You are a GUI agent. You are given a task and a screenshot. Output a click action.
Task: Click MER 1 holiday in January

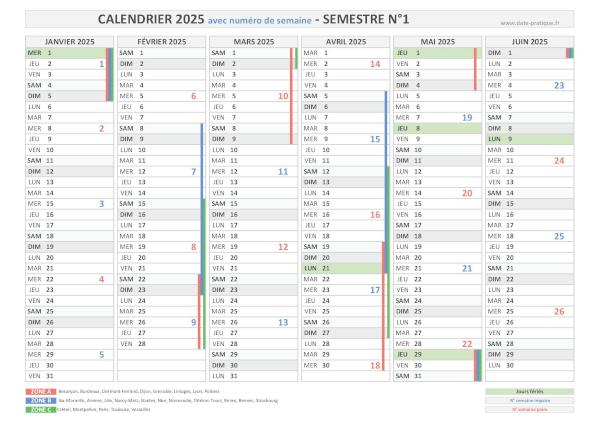pyautogui.click(x=66, y=53)
